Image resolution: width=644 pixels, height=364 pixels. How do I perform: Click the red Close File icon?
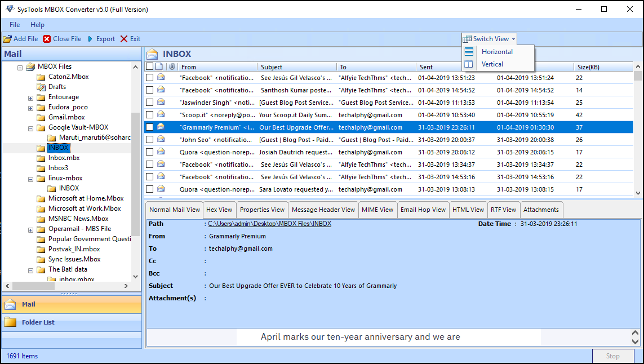tap(47, 39)
